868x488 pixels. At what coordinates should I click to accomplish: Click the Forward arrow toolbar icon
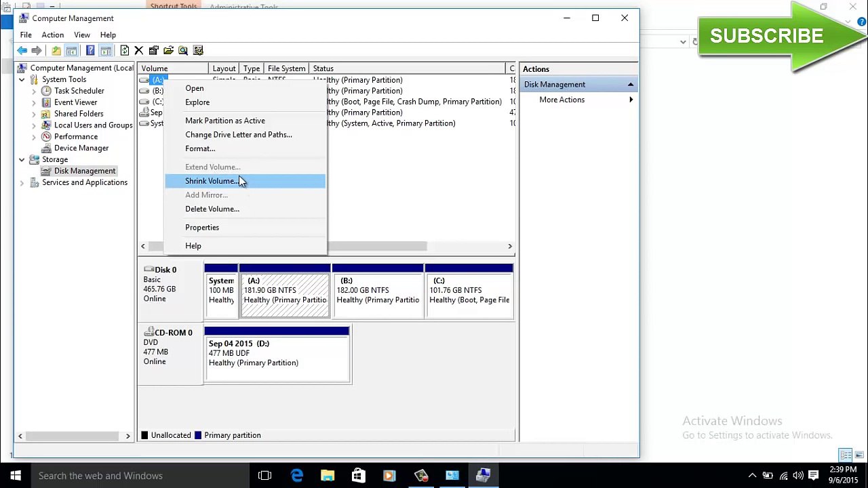point(37,50)
